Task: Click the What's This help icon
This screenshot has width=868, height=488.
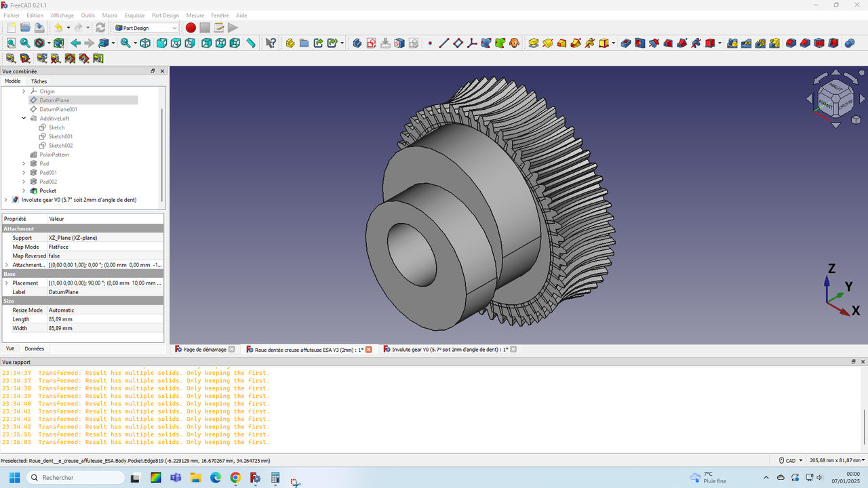Action: [271, 43]
